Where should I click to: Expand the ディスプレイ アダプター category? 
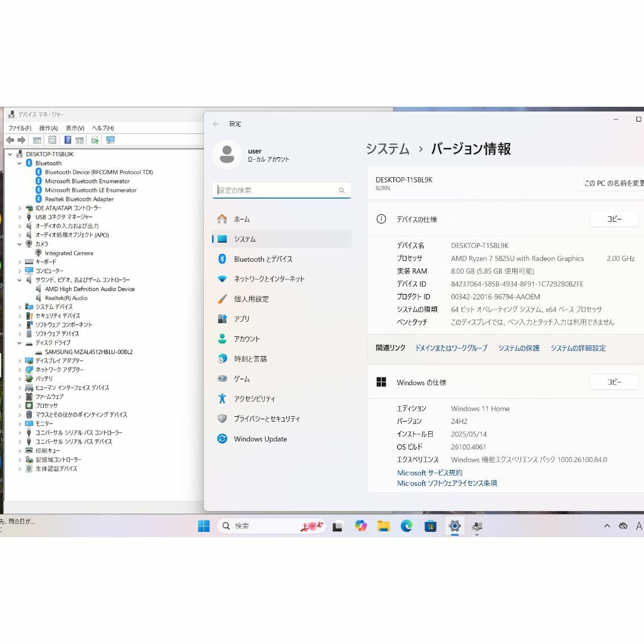click(x=19, y=361)
